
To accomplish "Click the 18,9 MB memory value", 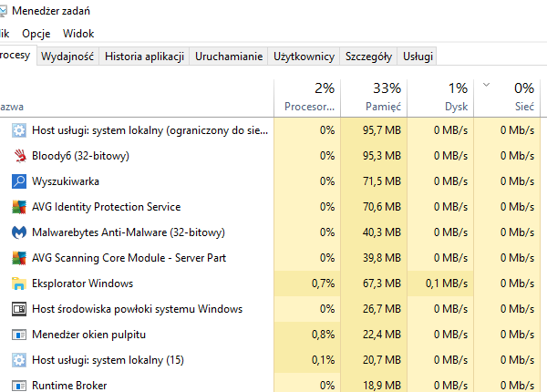I will pyautogui.click(x=382, y=386).
